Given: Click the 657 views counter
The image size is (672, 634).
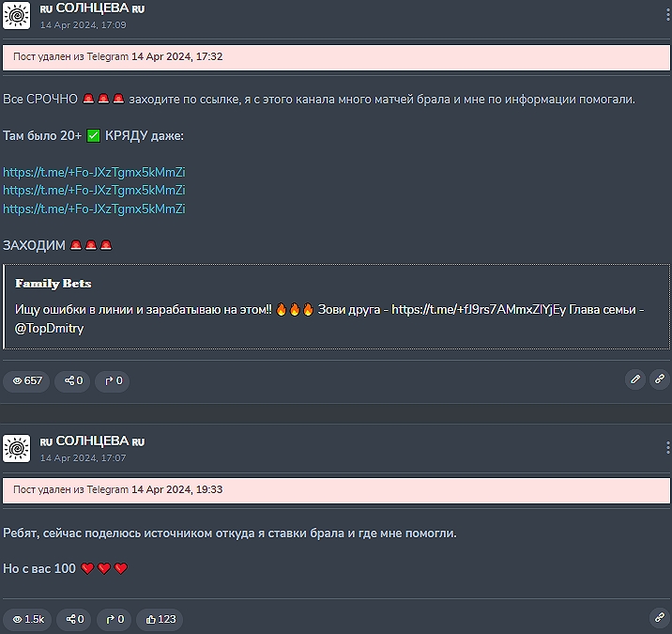Looking at the screenshot, I should (26, 380).
